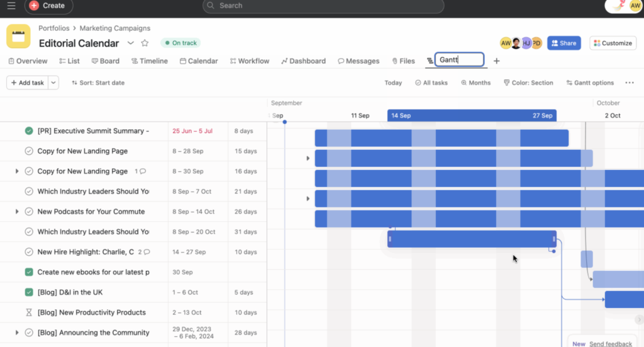Click the 8 Sep – 14 Oct date cell
The image size is (644, 347).
[198, 212]
